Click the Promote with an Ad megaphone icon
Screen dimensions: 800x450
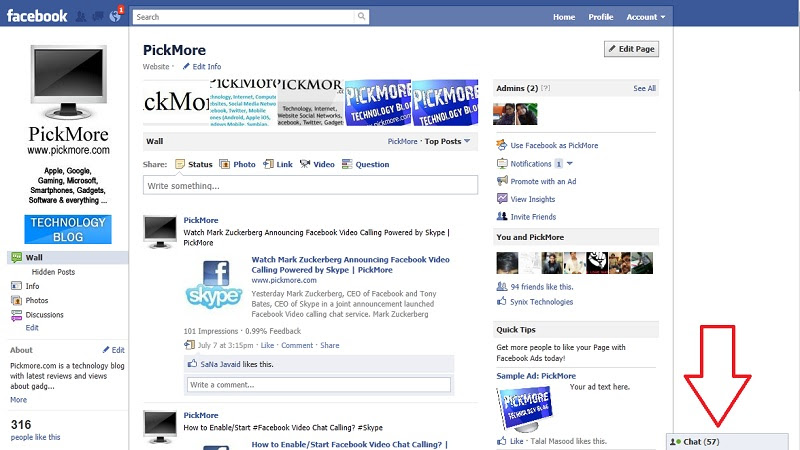pos(502,181)
